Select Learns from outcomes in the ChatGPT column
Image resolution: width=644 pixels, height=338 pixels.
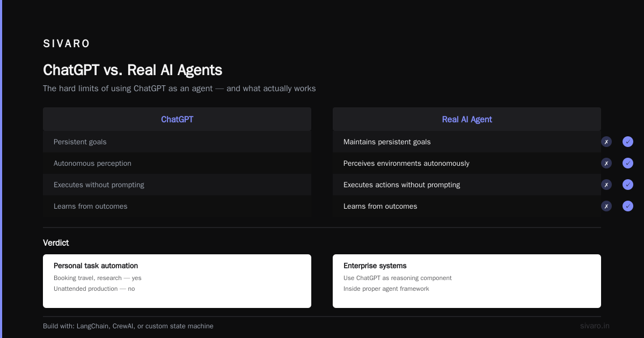click(177, 206)
